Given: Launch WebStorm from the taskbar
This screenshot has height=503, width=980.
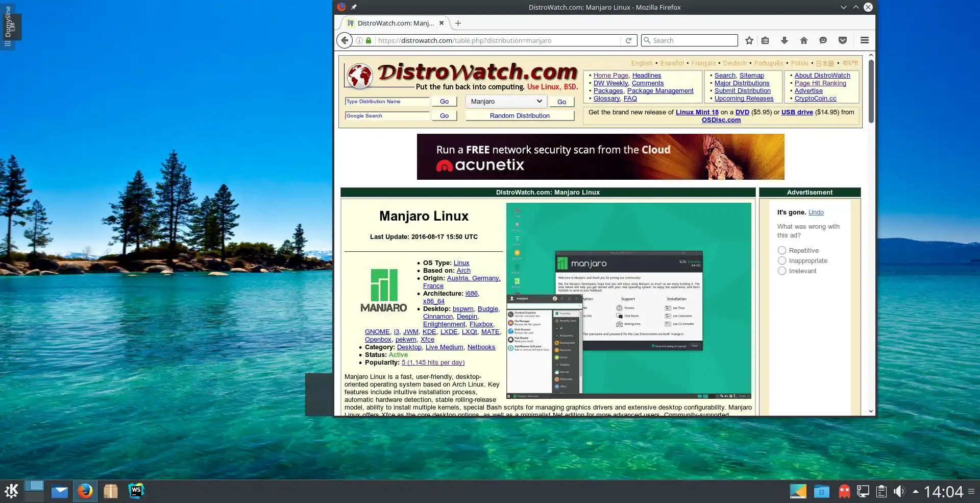Looking at the screenshot, I should point(136,491).
